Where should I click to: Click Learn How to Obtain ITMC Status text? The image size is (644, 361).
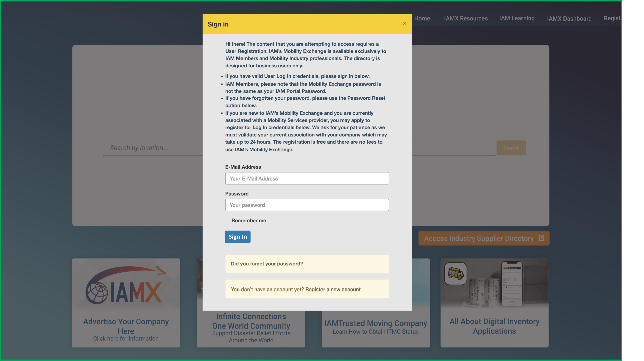[x=376, y=332]
